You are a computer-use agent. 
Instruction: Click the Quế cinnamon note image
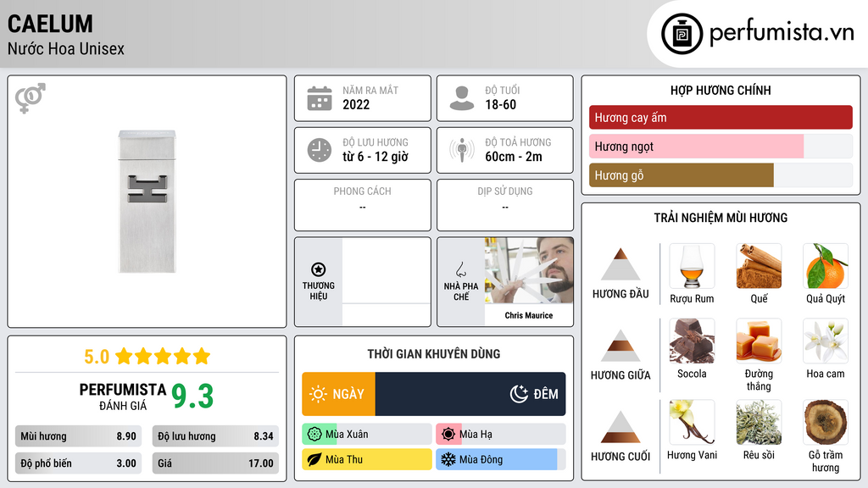[759, 266]
